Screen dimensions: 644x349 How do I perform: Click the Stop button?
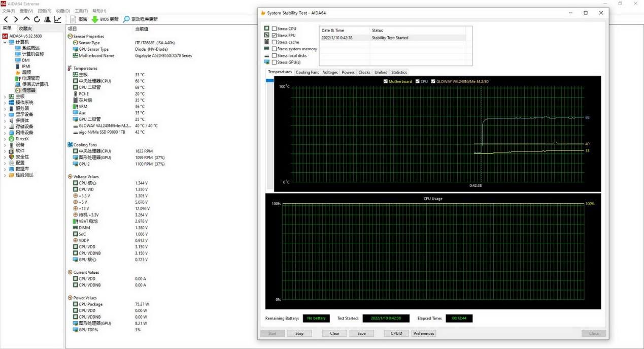(x=299, y=333)
